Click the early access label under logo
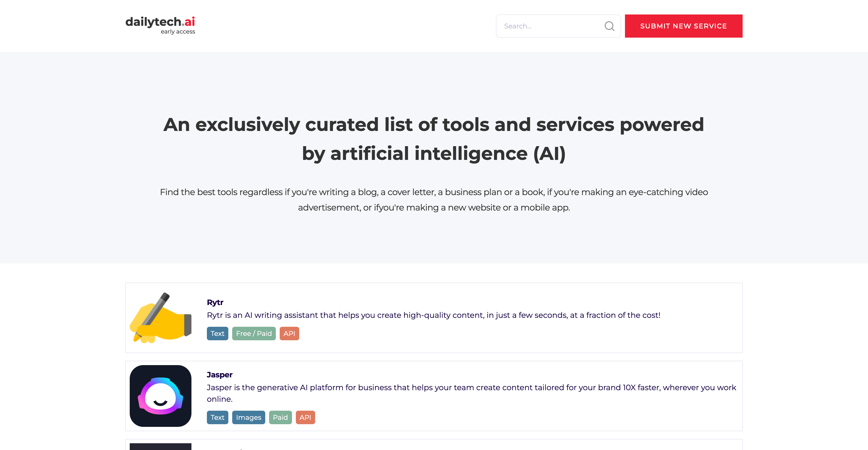Image resolution: width=868 pixels, height=450 pixels. 178,32
